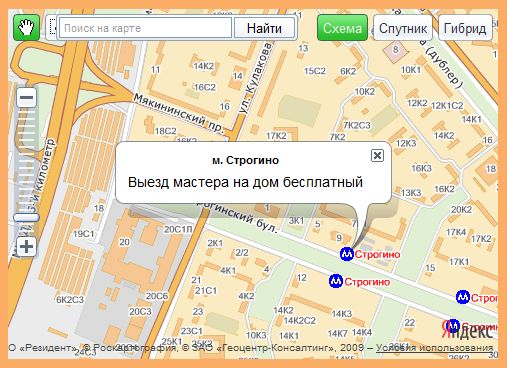The height and width of the screenshot is (368, 507).
Task: Click house number 2К1
Action: coord(215,243)
